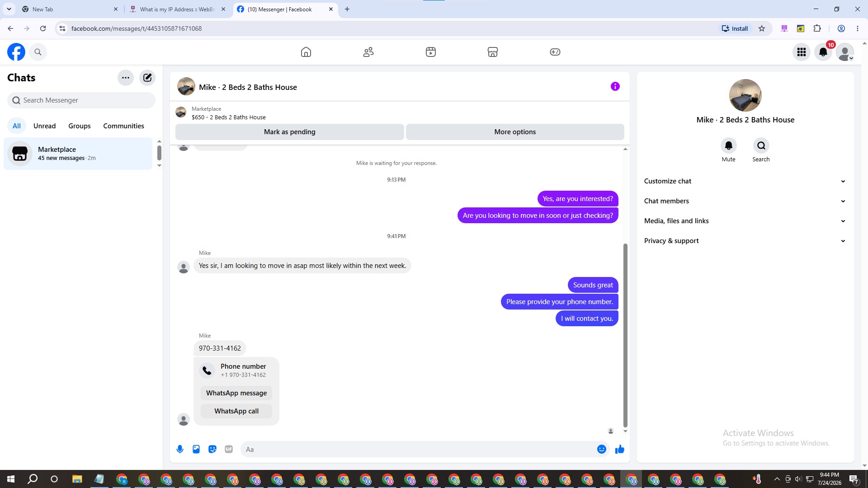Start a new message with compose icon
The height and width of the screenshot is (488, 868).
click(147, 78)
